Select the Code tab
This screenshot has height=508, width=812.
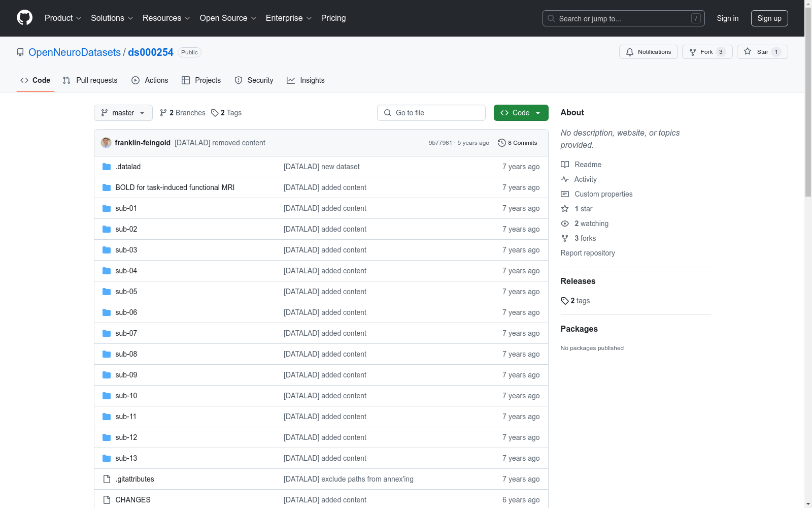coord(36,80)
